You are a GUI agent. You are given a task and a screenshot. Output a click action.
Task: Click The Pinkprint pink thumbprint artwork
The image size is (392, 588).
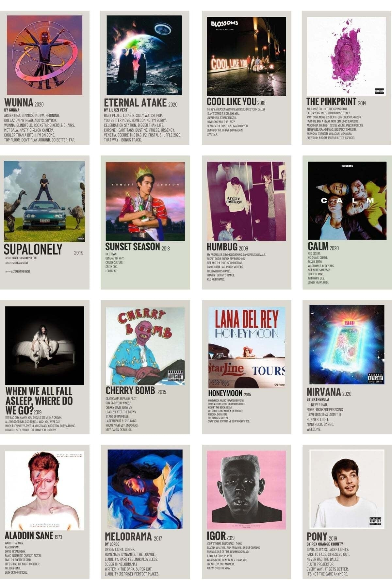pos(346,56)
